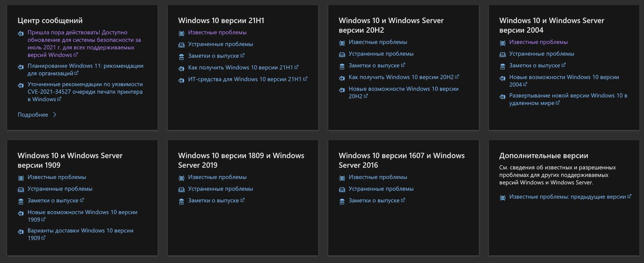Image resolution: width=644 pixels, height=263 pixels.
Task: Click the resolved issues icon under Windows 10 21H1
Action: pyautogui.click(x=181, y=44)
